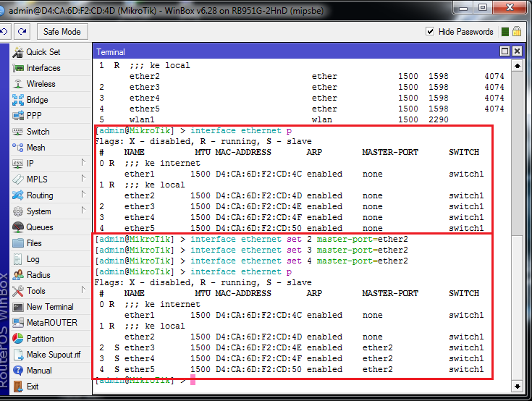Click the Manual help icon
The image size is (532, 401).
pos(18,371)
